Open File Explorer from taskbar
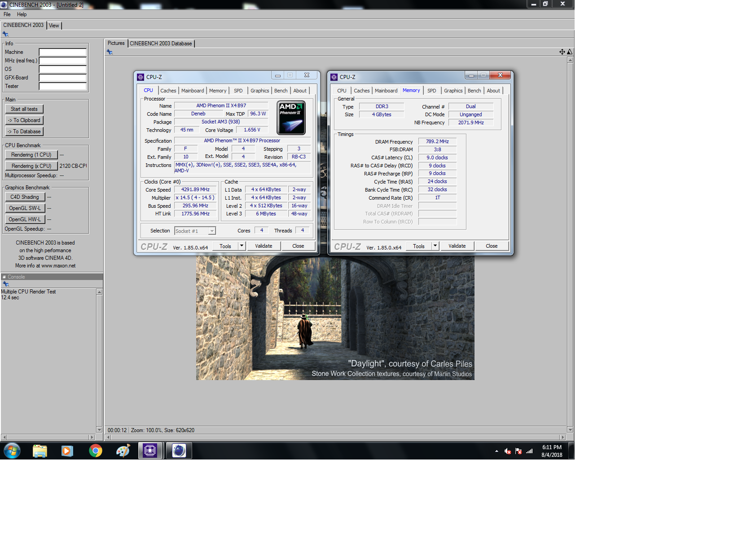 tap(40, 451)
